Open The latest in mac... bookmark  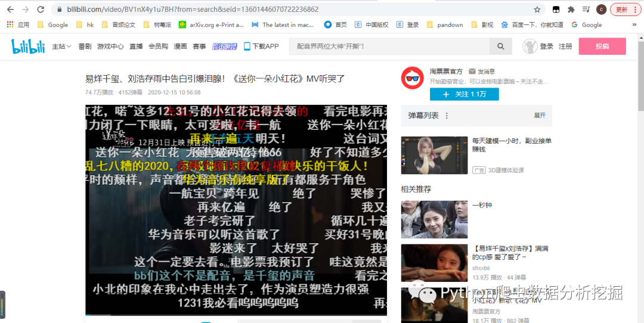(x=283, y=24)
